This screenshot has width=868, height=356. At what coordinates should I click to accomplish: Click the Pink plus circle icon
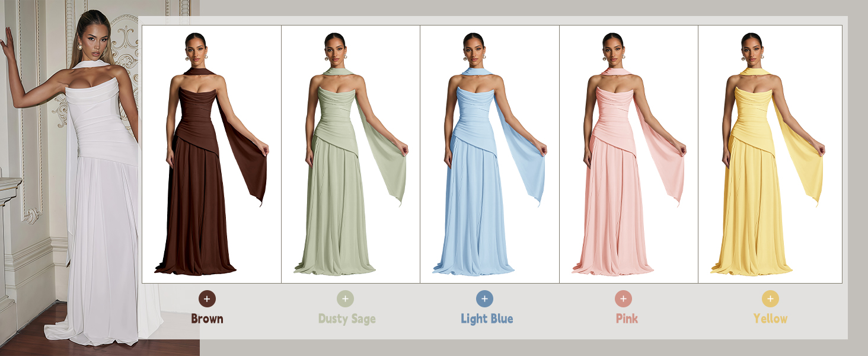coord(623,298)
